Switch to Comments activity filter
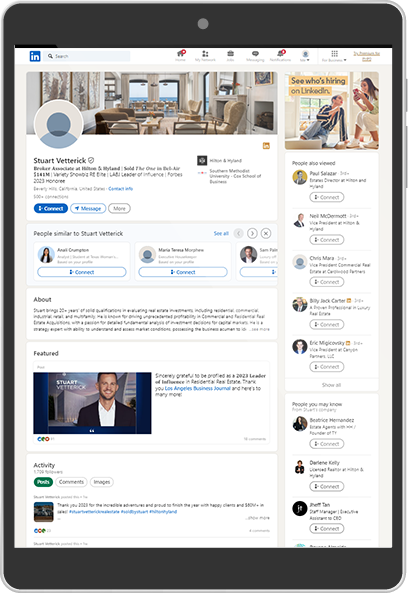This screenshot has width=408, height=593. [x=71, y=482]
